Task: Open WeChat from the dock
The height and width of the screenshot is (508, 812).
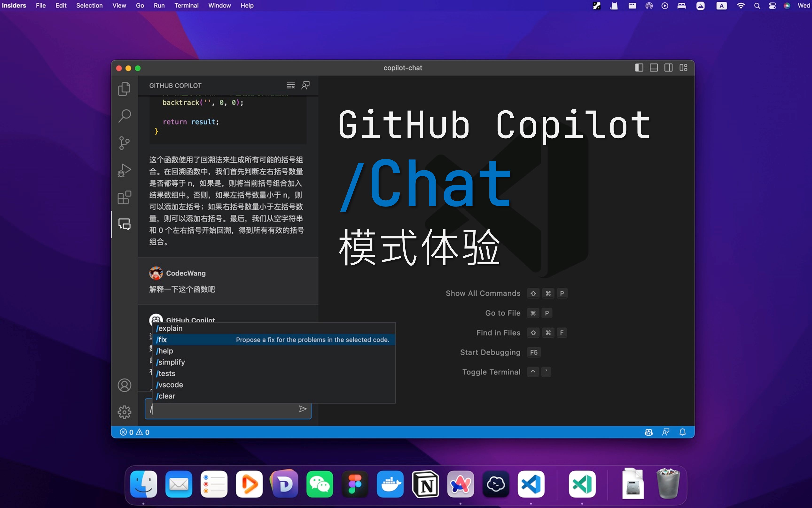Action: click(320, 484)
